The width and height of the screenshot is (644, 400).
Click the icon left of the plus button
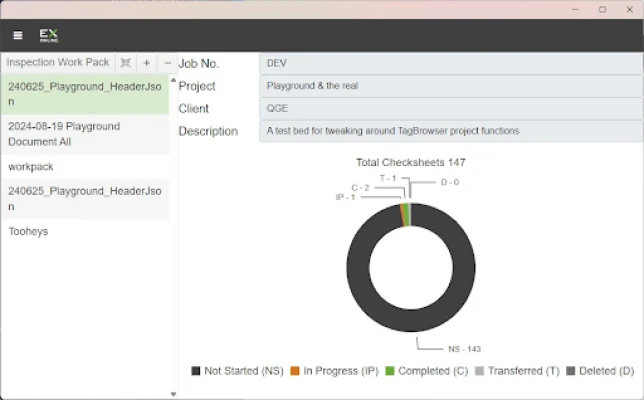(x=126, y=62)
